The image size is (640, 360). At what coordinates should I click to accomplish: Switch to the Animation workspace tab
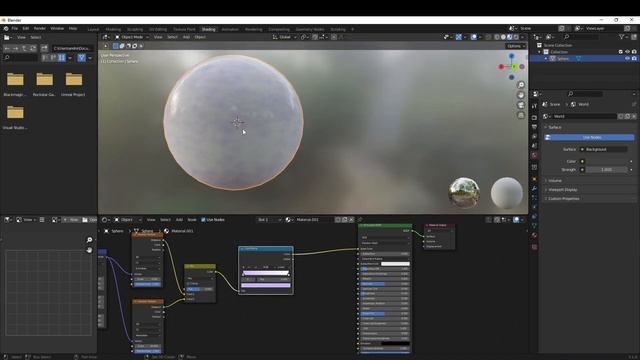click(x=230, y=29)
